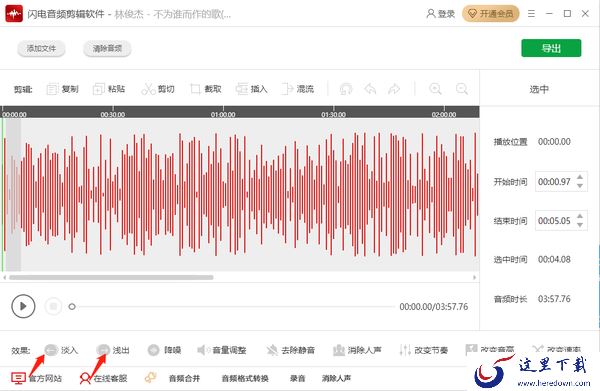Play the audio
600x391 pixels.
point(23,306)
